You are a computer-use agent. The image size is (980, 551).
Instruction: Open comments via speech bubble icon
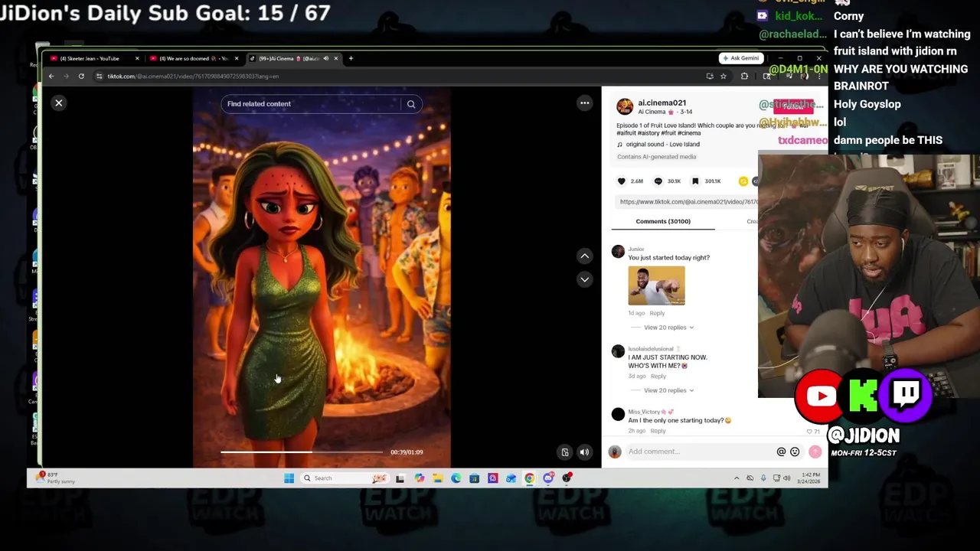click(658, 181)
